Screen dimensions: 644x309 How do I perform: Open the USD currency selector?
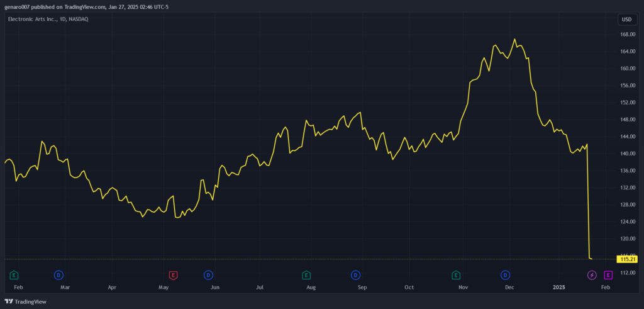[x=626, y=20]
